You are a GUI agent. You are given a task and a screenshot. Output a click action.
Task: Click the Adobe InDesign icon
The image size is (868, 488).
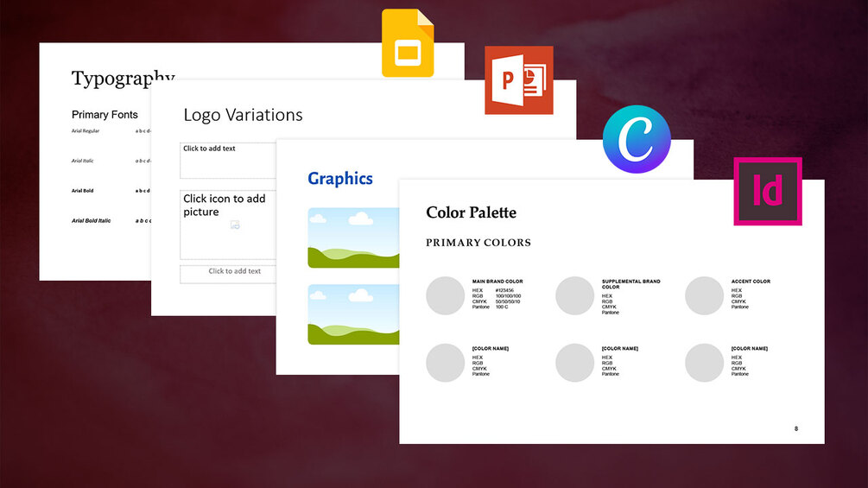pyautogui.click(x=768, y=192)
